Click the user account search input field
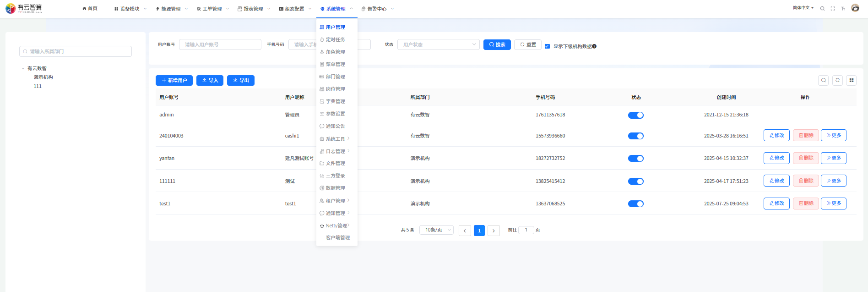Screen dimensions: 868x292 click(x=220, y=44)
